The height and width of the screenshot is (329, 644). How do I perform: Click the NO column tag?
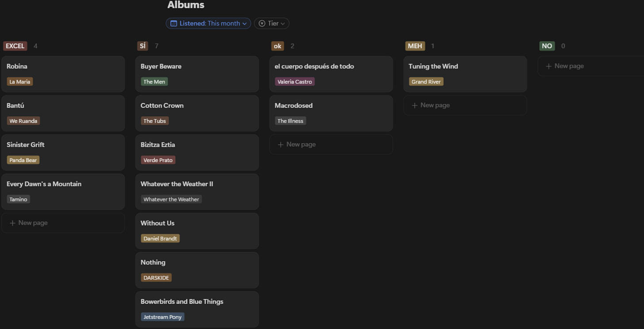[547, 46]
